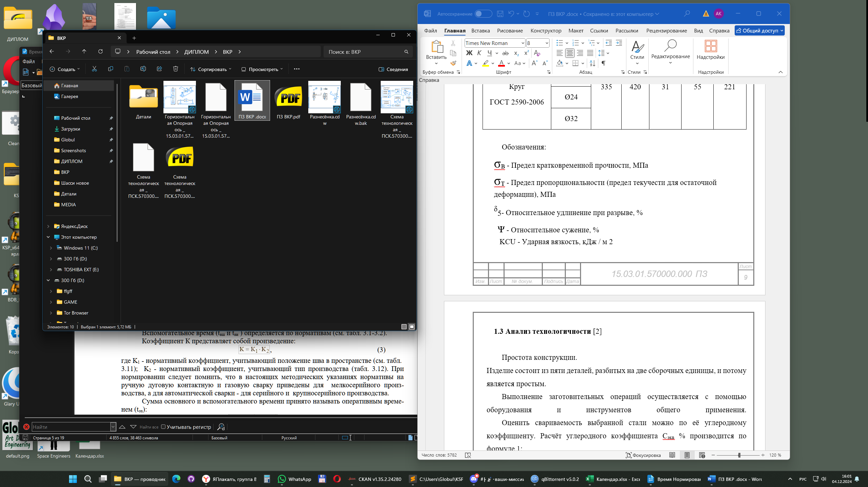Screen dimensions: 868x487
Task: Adjust the Word zoom slider
Action: tap(739, 455)
